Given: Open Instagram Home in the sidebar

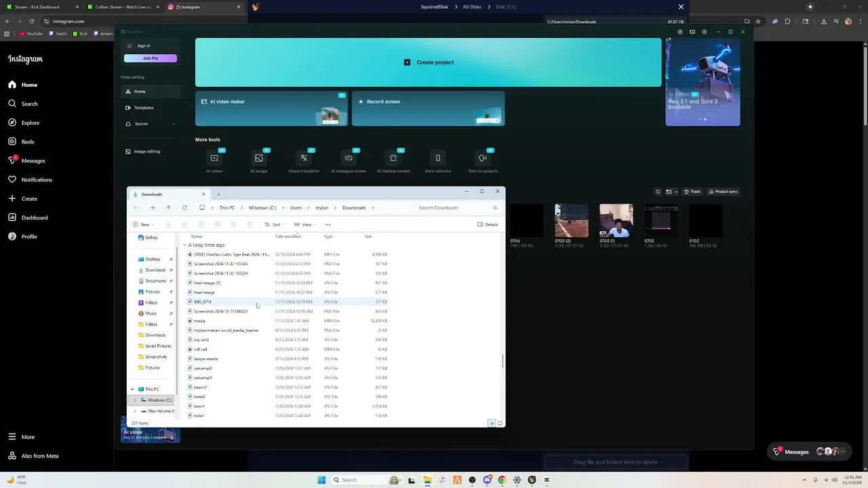Looking at the screenshot, I should 22,85.
